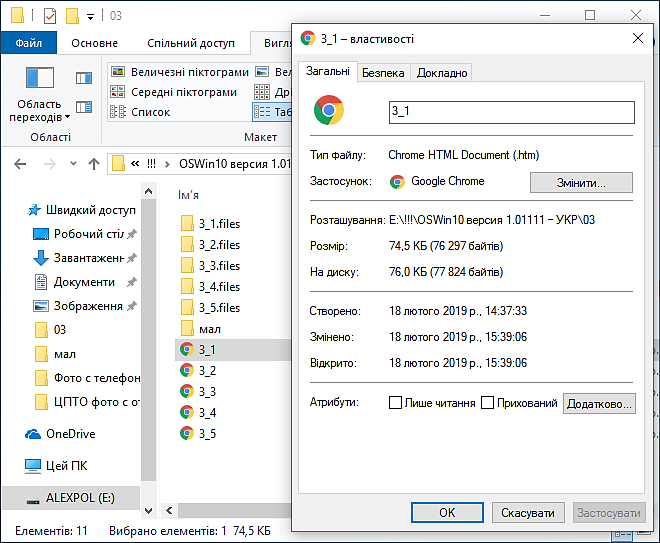Click navigation pane scrollbar down arrow
The width and height of the screenshot is (660, 543).
149,511
